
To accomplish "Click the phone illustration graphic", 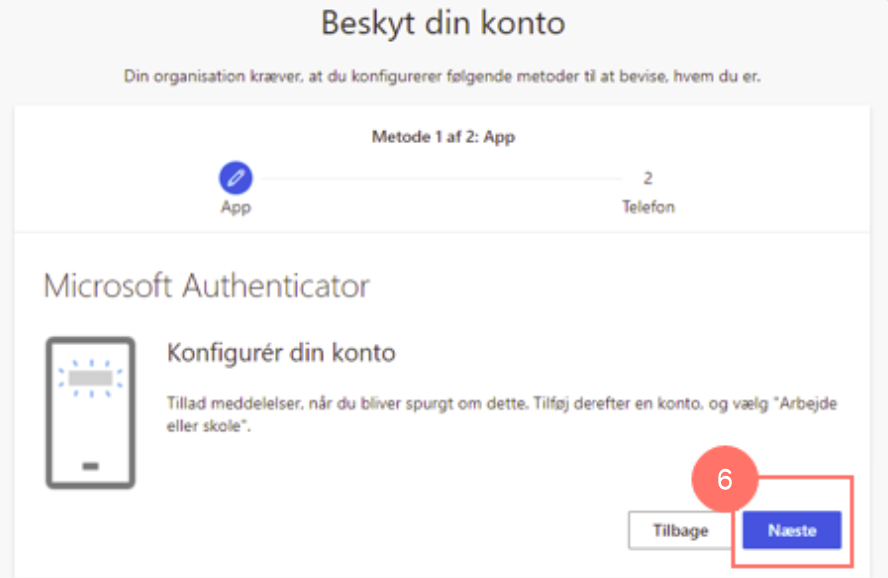I will [x=91, y=413].
